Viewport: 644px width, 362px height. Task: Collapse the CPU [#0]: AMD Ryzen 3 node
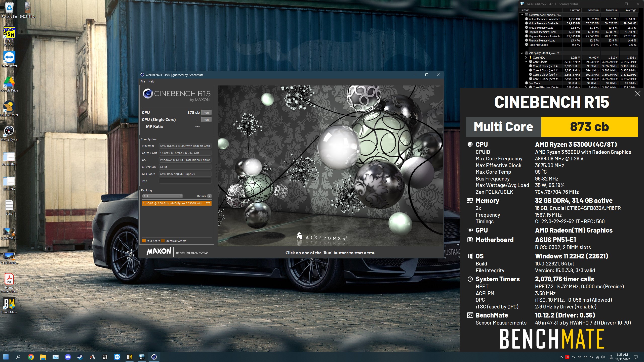point(522,53)
